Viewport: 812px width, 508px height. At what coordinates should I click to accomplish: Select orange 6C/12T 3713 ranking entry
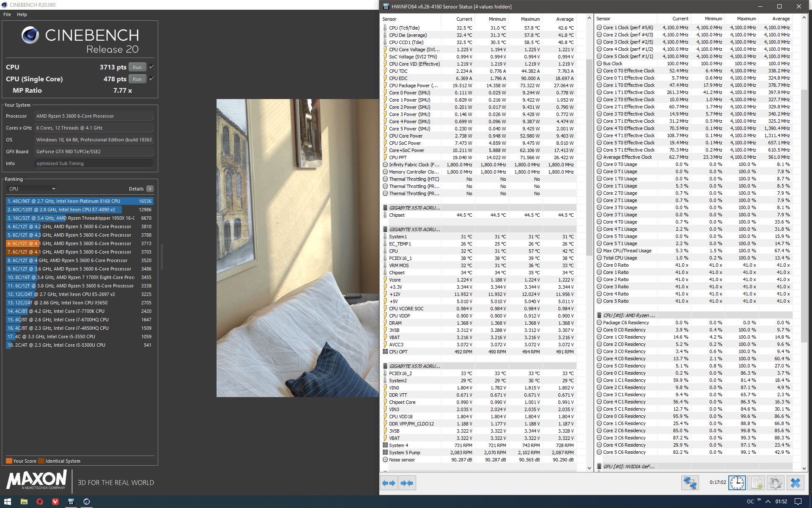(x=79, y=243)
